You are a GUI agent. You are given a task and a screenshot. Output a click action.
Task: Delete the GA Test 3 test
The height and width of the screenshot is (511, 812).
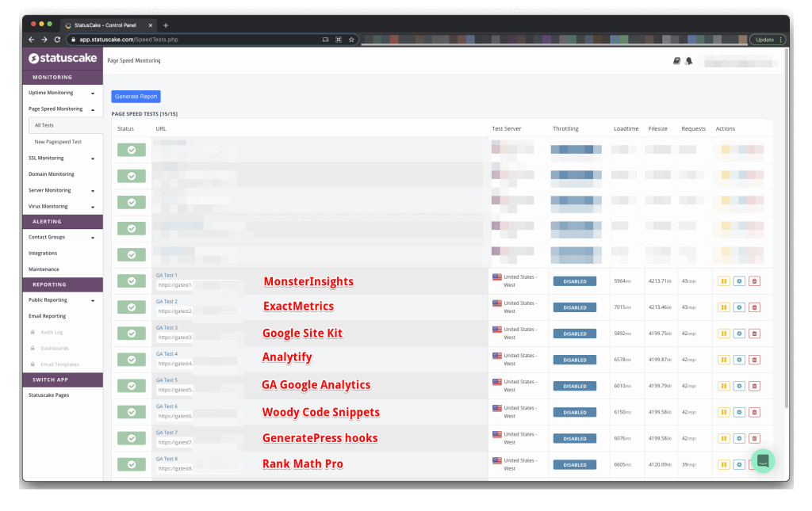click(755, 334)
